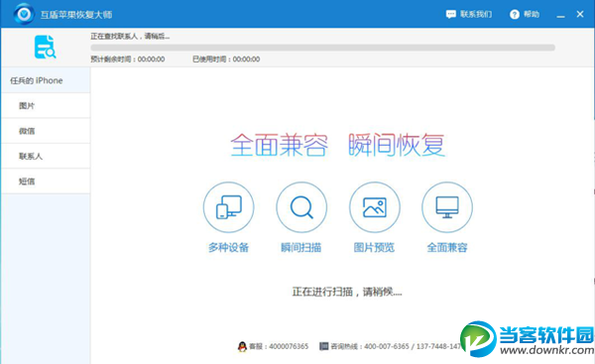This screenshot has width=595, height=364.
Task: Click the 互盾苹果恢复大师 title text
Action: tap(76, 15)
